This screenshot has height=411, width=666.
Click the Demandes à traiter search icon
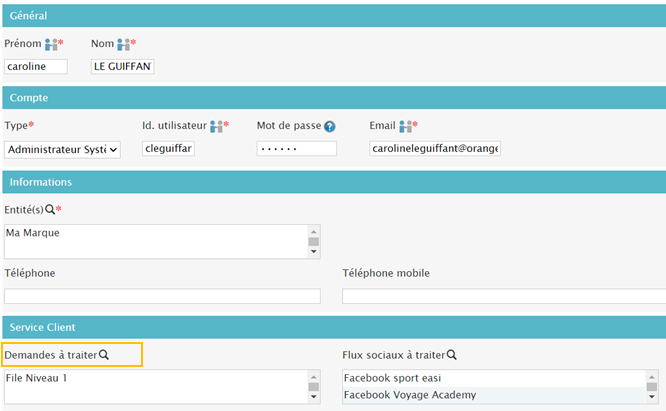[103, 355]
